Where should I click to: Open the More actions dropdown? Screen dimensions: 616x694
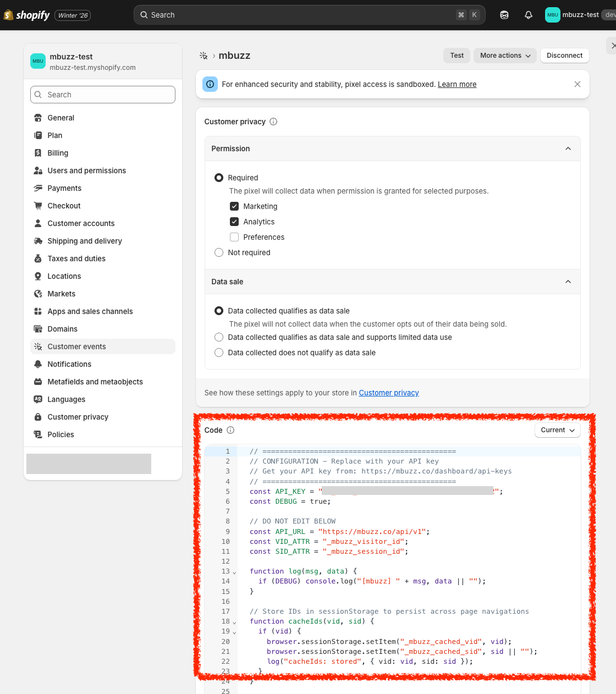[504, 56]
